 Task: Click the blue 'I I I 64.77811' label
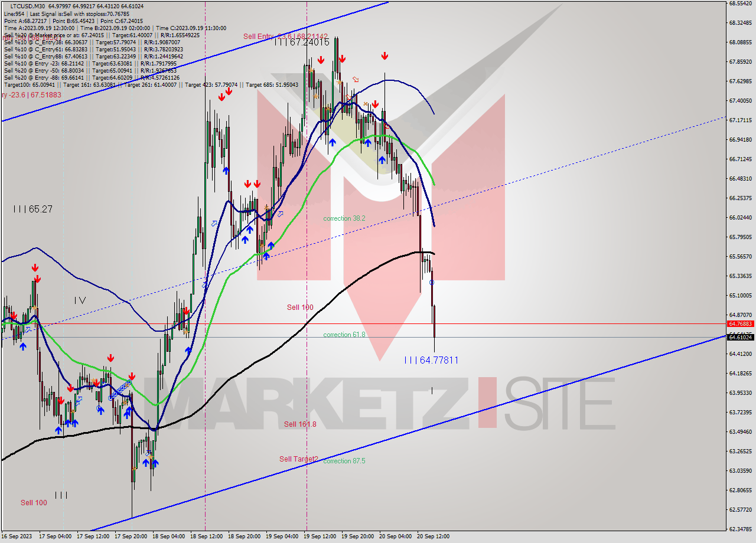tap(431, 360)
